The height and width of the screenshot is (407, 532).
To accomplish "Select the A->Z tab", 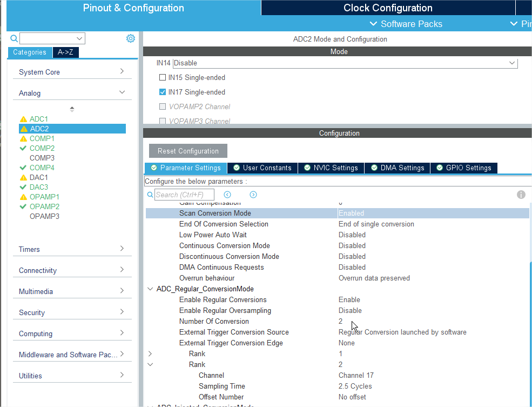I will [65, 52].
